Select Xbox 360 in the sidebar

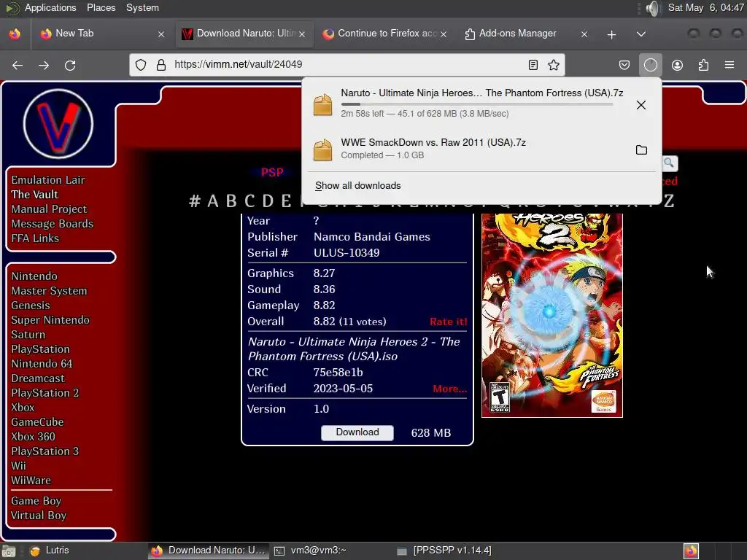pyautogui.click(x=34, y=437)
